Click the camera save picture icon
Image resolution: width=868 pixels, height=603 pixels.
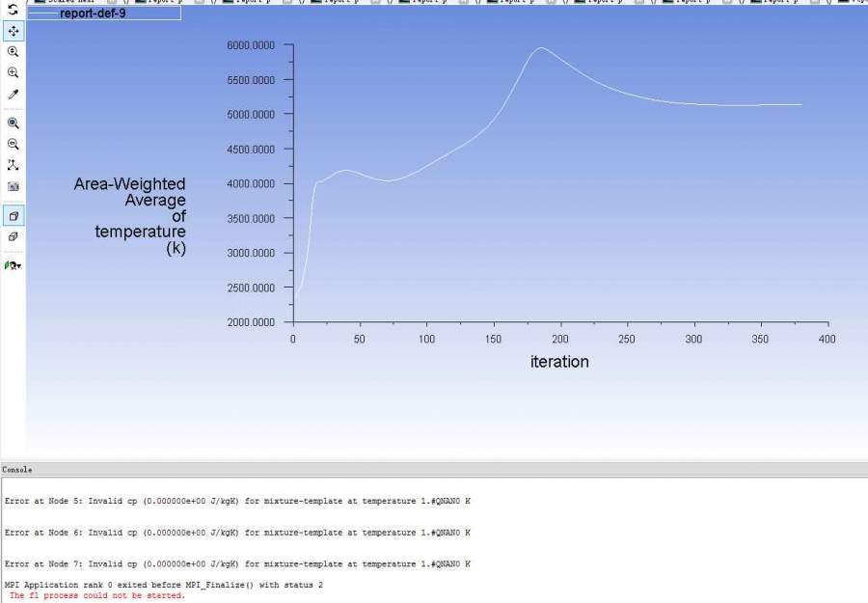(x=13, y=186)
